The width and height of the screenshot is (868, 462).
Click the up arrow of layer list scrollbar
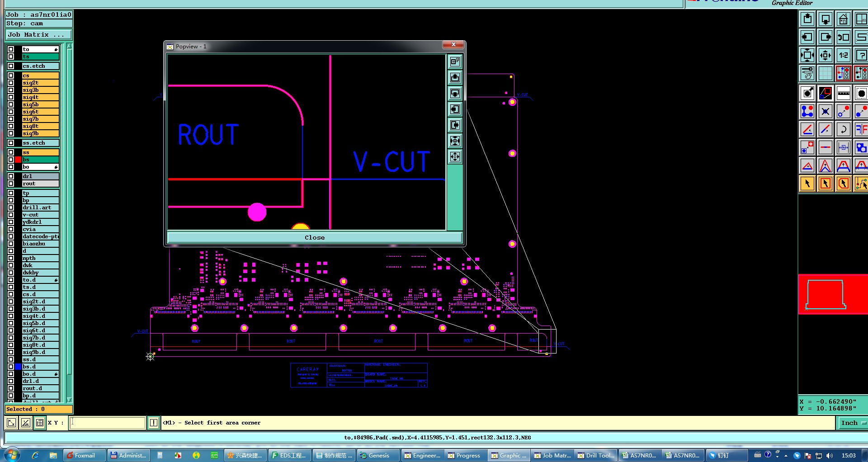coord(69,47)
